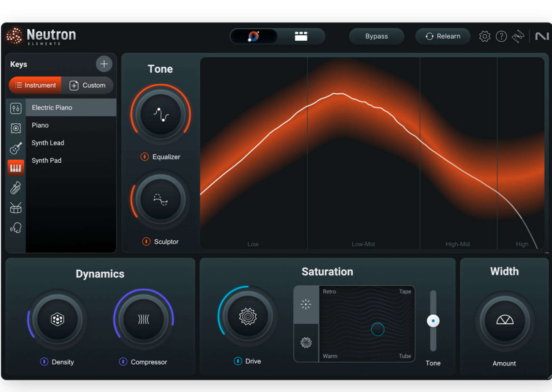
Task: Click the Density knob
Action: click(x=58, y=319)
